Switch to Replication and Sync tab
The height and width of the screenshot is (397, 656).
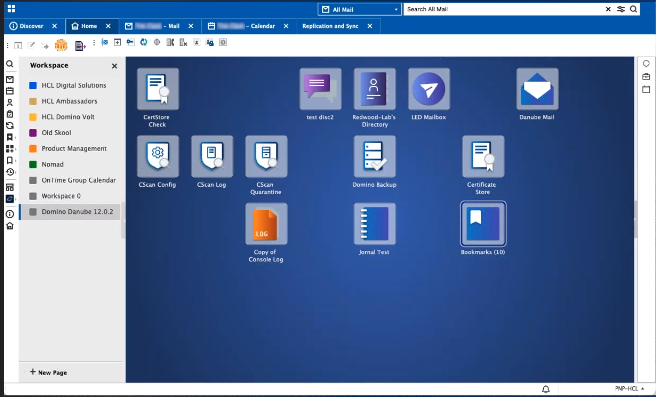click(x=330, y=26)
